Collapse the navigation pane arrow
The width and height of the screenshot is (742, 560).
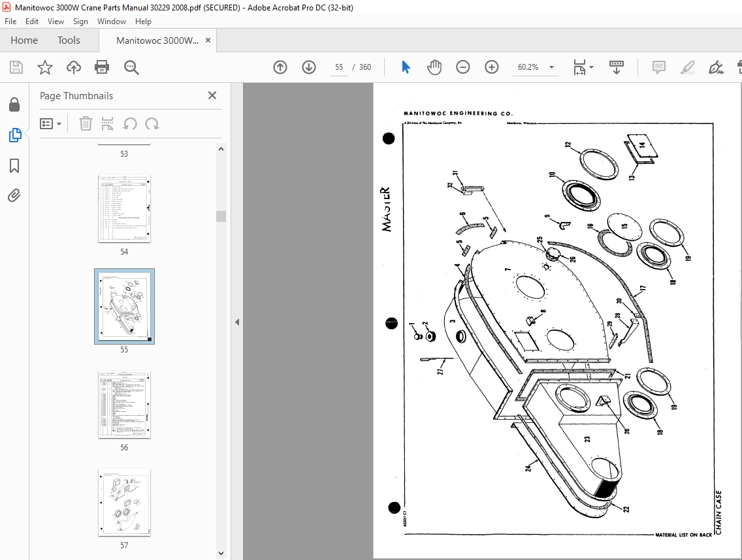(x=237, y=322)
